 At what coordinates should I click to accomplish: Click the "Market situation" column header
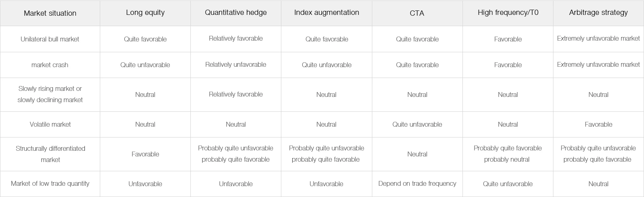point(50,13)
